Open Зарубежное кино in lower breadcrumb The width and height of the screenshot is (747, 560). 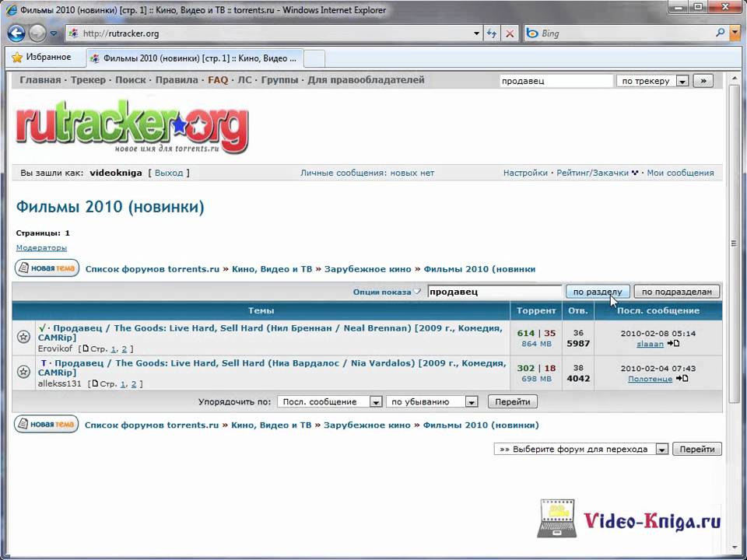[x=366, y=425]
